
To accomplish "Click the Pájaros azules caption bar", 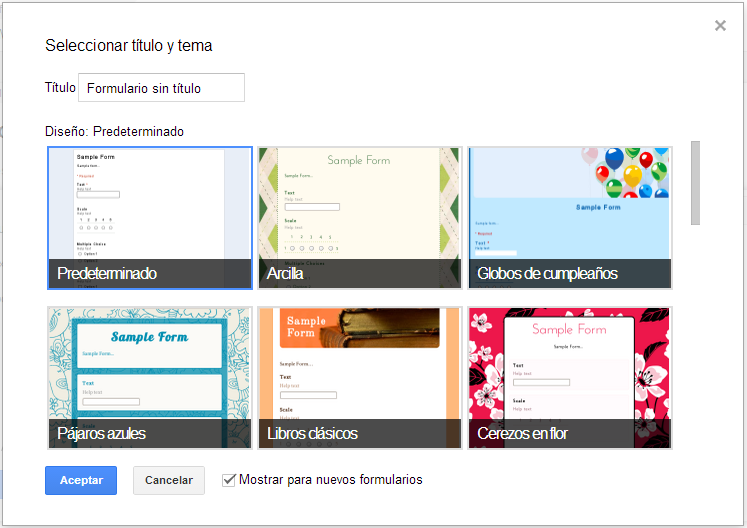I will (x=149, y=434).
